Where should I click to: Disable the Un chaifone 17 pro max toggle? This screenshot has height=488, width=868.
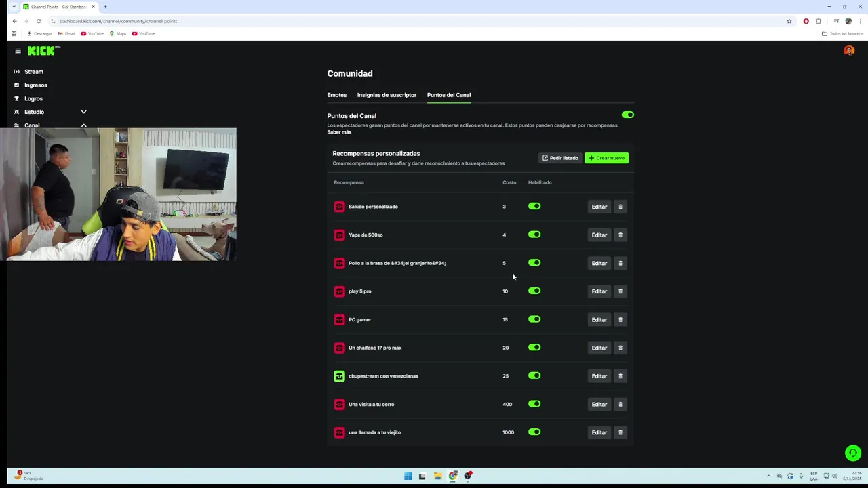point(534,348)
